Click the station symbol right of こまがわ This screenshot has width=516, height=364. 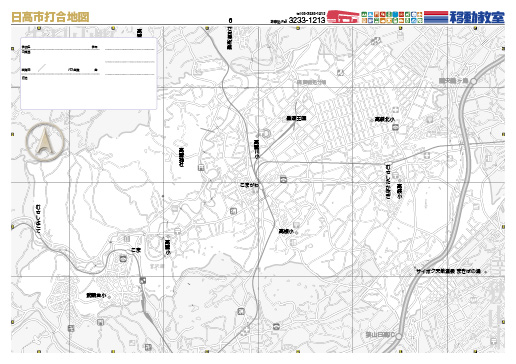[283, 179]
